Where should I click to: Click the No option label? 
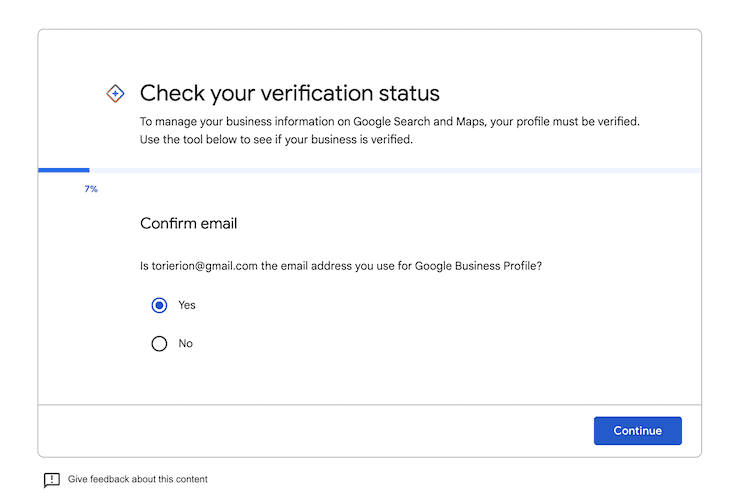point(186,343)
